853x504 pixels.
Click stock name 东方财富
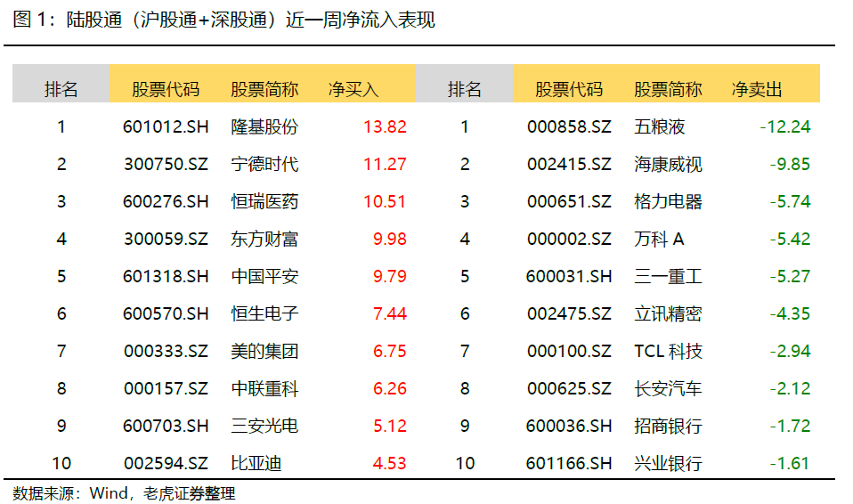264,239
